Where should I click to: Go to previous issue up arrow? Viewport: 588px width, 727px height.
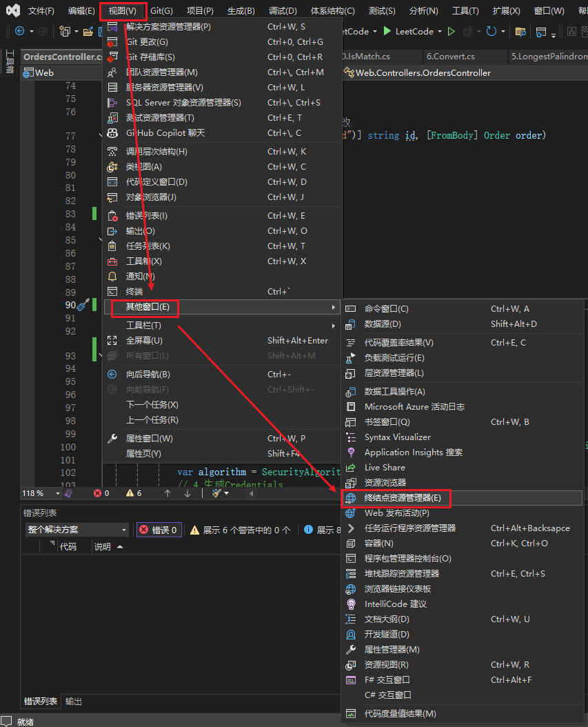click(x=168, y=493)
